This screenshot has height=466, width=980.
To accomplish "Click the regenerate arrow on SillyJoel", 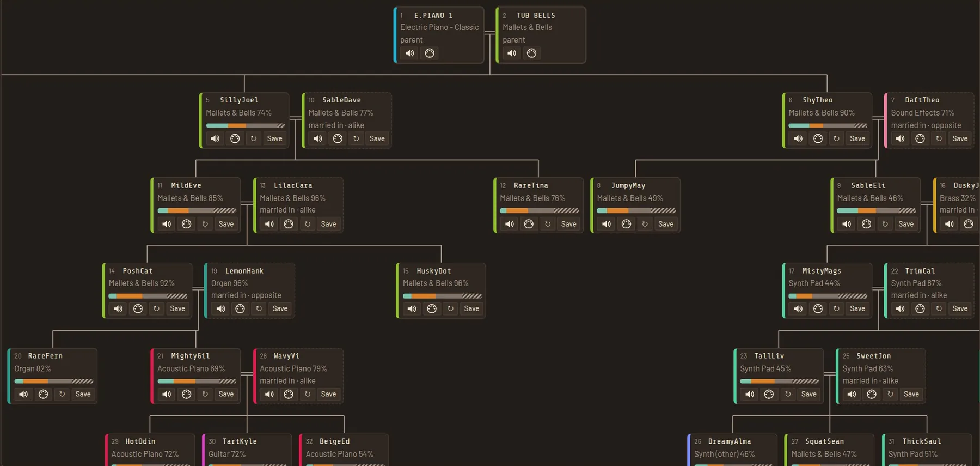I will [254, 138].
